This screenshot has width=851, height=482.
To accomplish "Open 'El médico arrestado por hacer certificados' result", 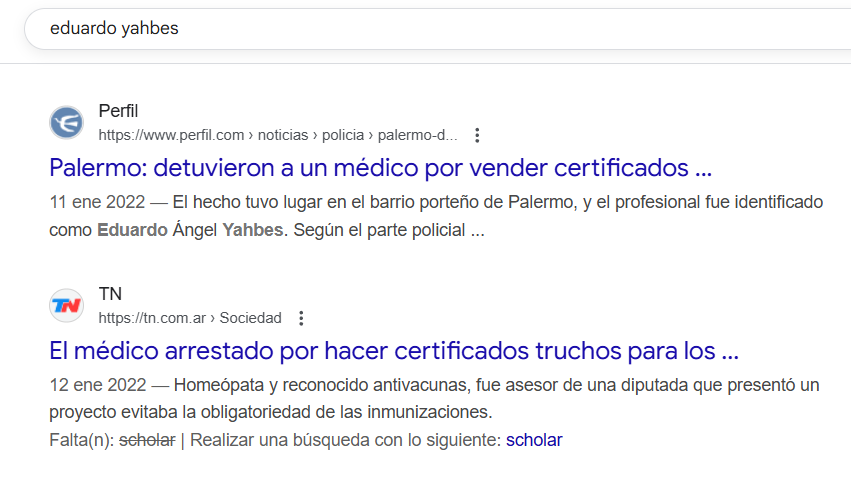I will (393, 351).
